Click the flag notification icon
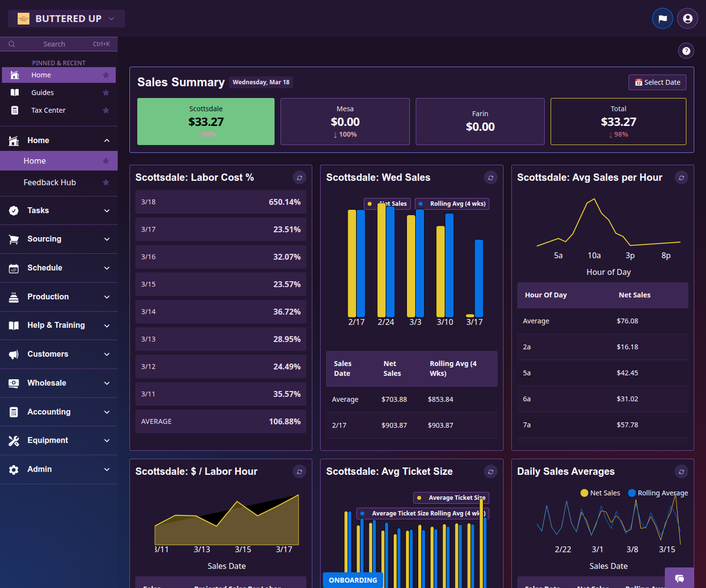This screenshot has width=706, height=588. coord(662,18)
